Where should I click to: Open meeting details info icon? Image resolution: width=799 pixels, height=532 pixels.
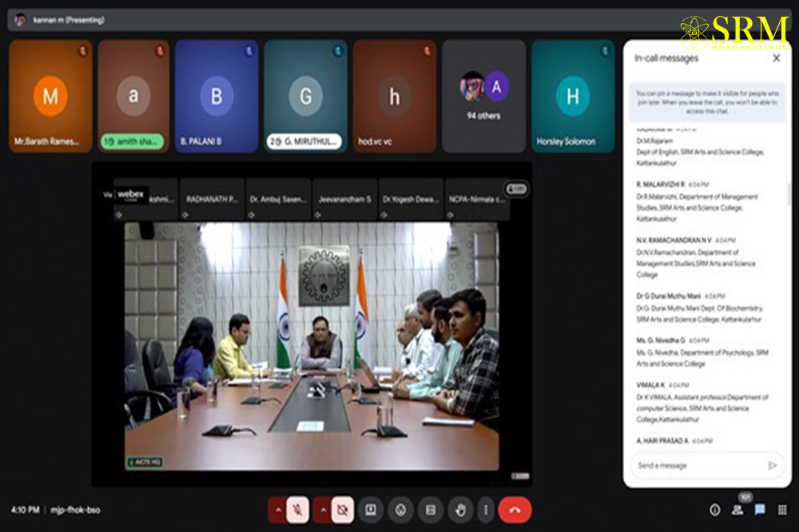[714, 510]
